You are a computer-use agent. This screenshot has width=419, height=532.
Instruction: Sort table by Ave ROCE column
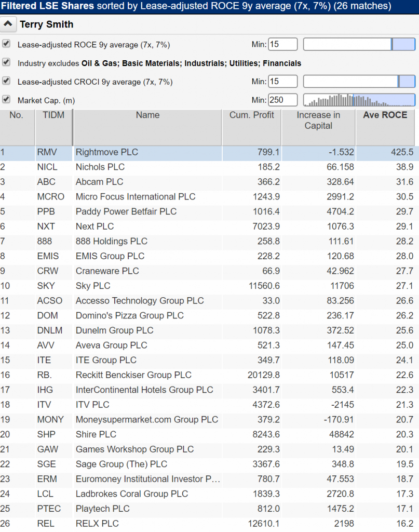[385, 128]
